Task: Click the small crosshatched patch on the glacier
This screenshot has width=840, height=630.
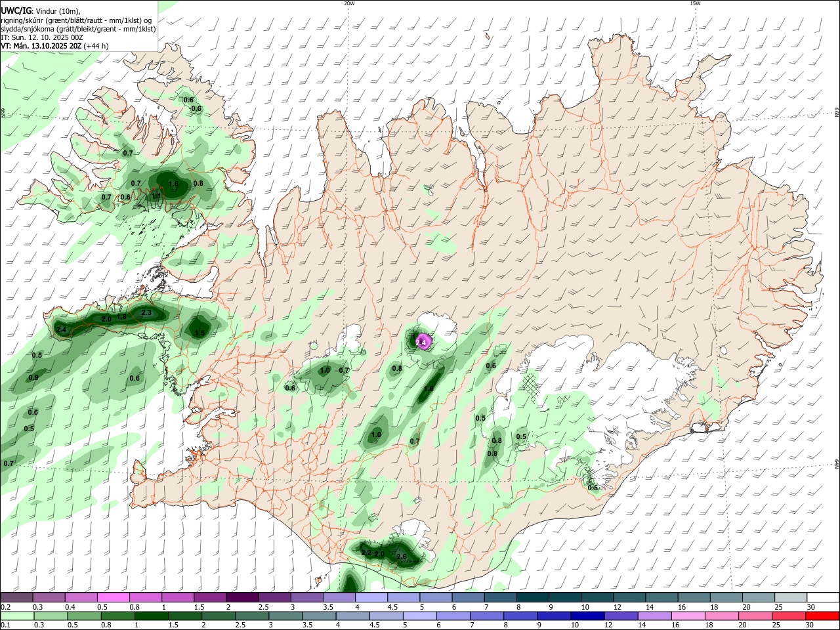Action: click(x=562, y=398)
